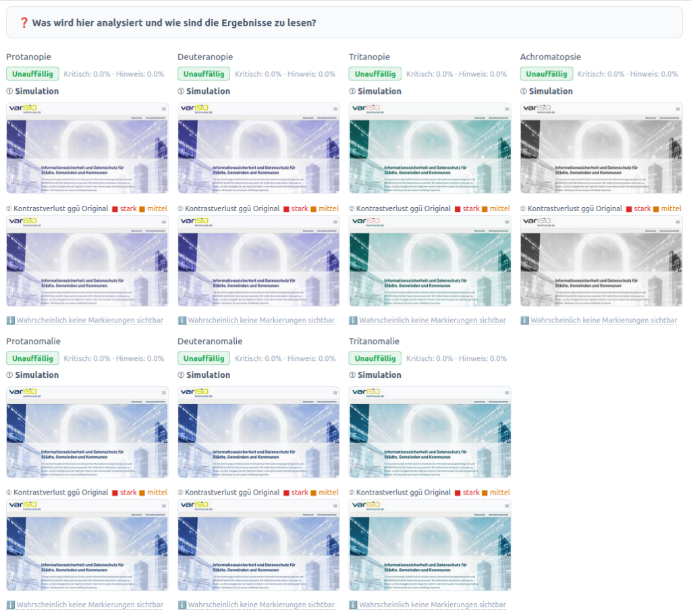Click the Unauffällig badge under Deuteranopie
Viewport: 691px width, 616px height.
[204, 74]
